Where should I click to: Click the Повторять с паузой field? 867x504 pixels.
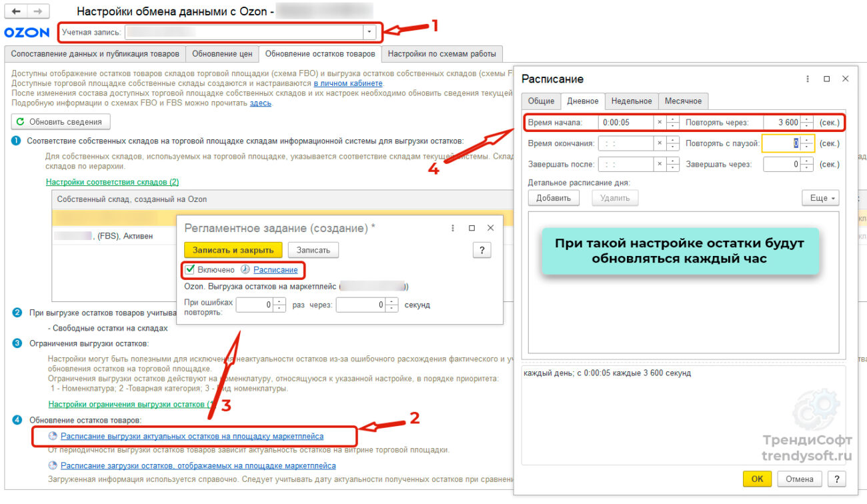click(782, 143)
